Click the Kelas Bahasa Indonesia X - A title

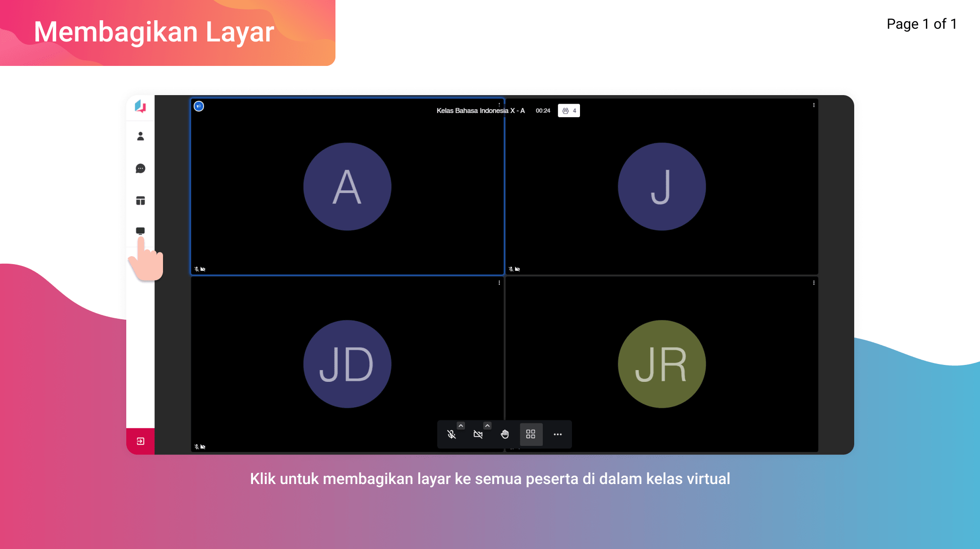480,111
